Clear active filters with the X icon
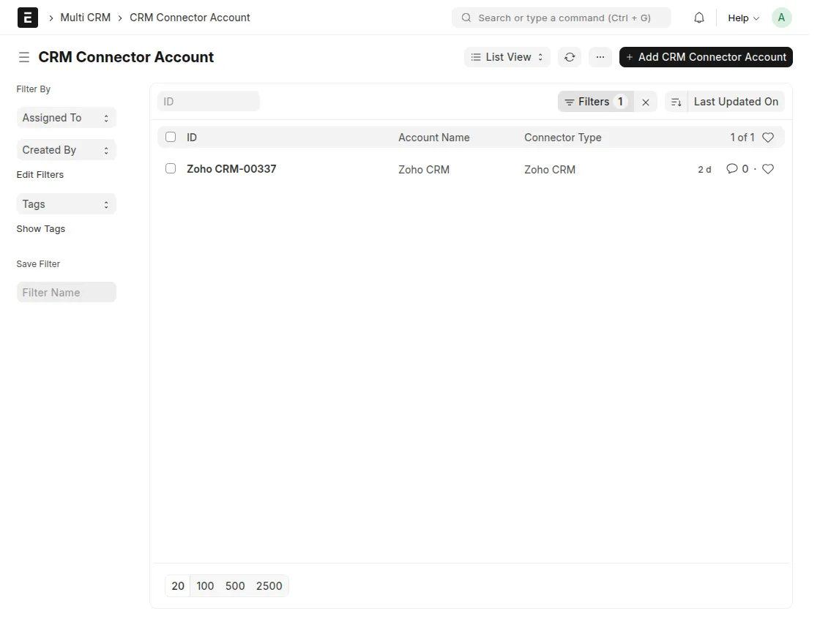 point(645,102)
